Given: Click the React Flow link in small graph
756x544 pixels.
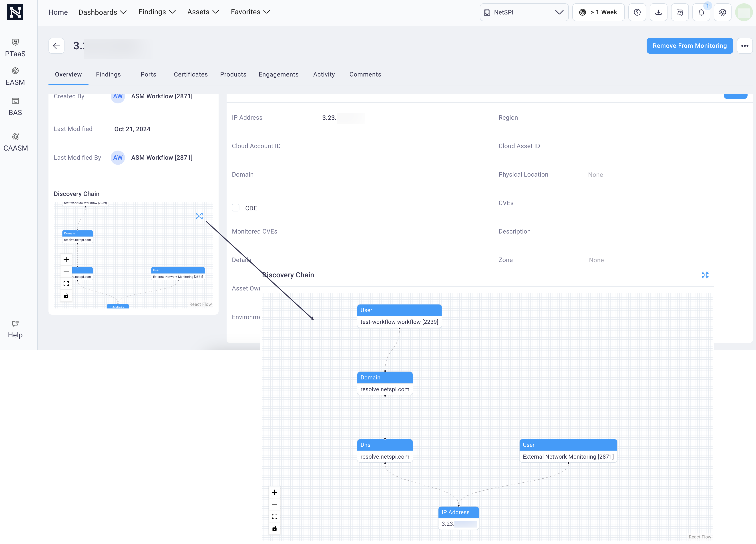Looking at the screenshot, I should [x=200, y=304].
